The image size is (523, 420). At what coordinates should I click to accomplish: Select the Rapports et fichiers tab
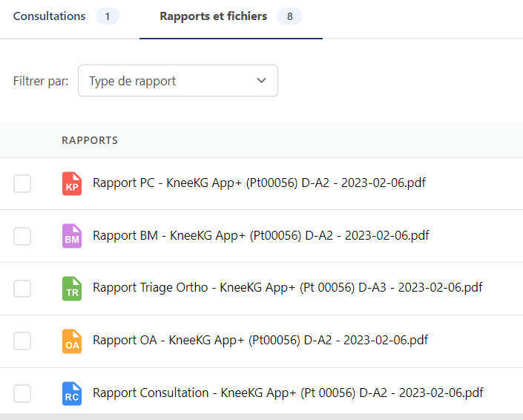tap(214, 16)
